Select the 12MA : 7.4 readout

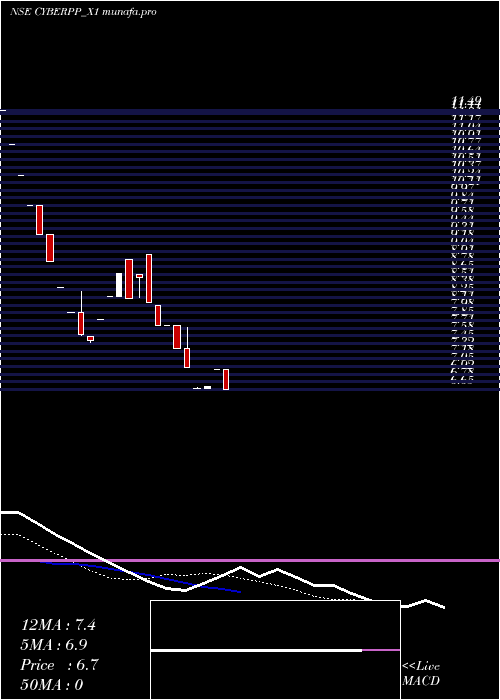(x=58, y=625)
